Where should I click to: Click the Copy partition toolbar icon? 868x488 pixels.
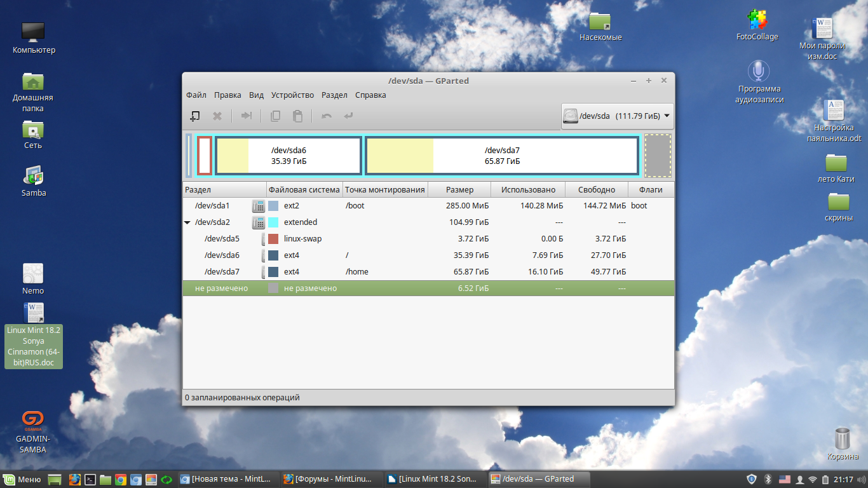click(x=275, y=116)
